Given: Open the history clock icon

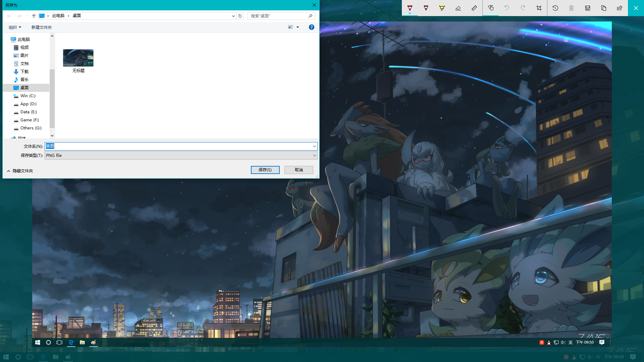Looking at the screenshot, I should 555,8.
